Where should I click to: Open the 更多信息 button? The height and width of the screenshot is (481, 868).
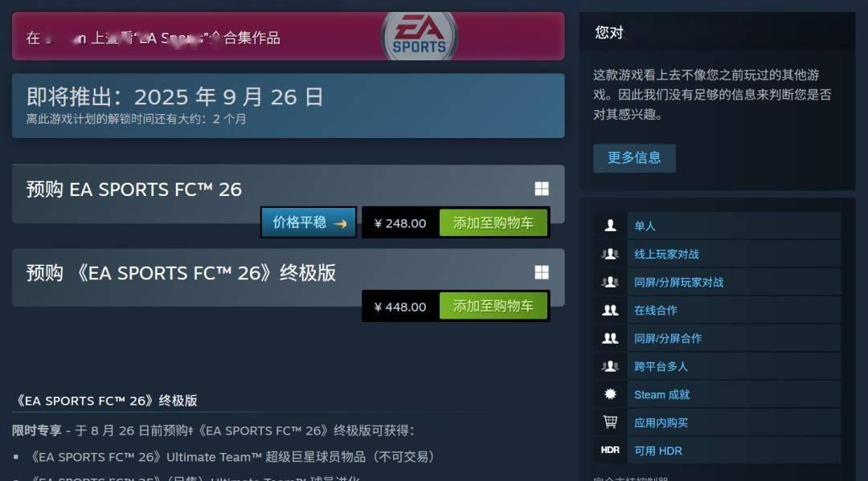click(634, 158)
